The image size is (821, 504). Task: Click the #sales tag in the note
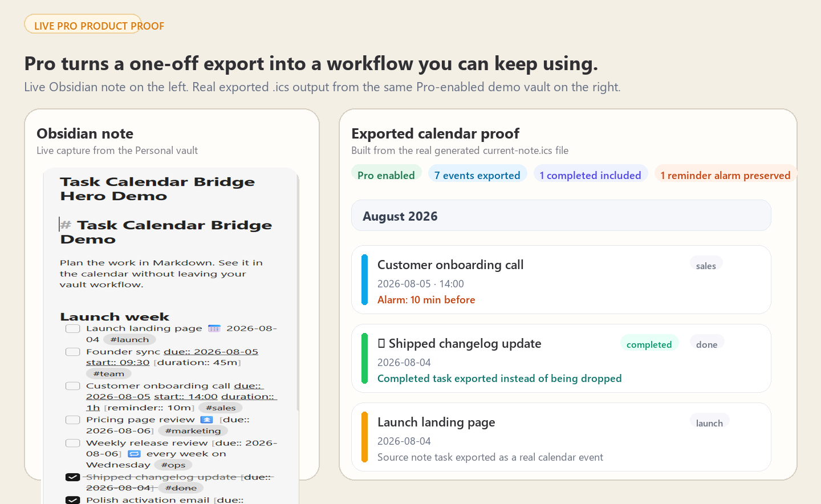coord(221,408)
